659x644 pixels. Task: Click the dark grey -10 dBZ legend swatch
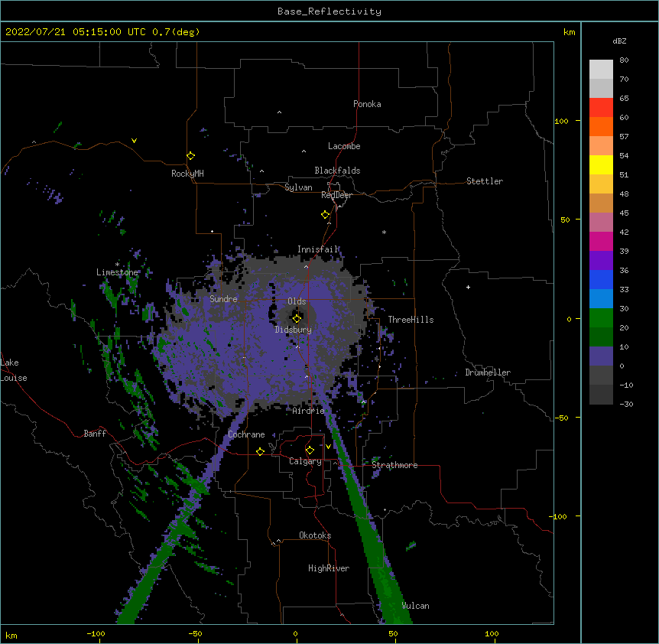601,395
